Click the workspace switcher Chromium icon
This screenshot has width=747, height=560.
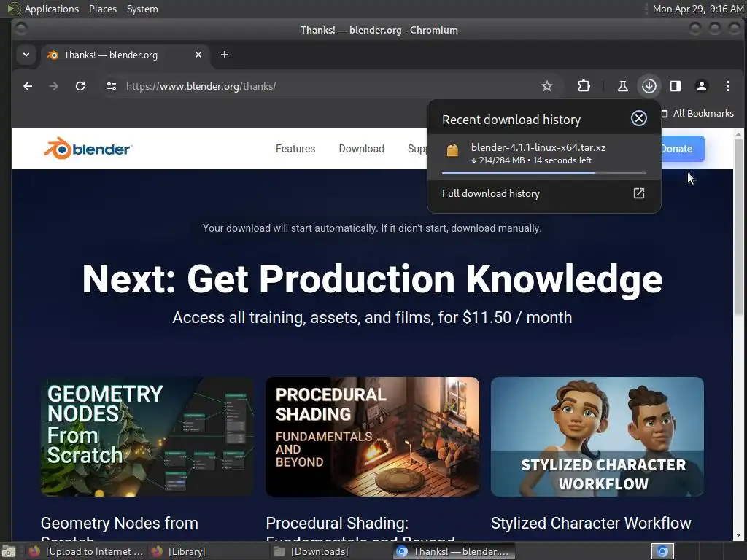click(662, 551)
